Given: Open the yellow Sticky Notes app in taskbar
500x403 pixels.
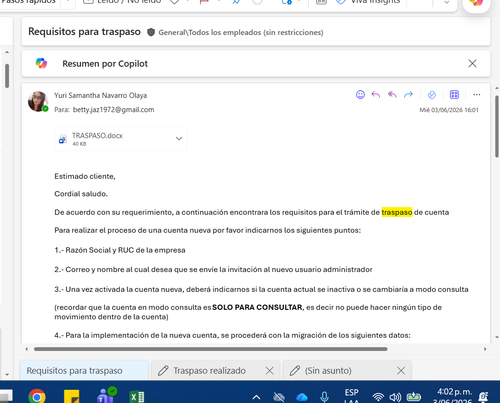Looking at the screenshot, I should click(72, 396).
